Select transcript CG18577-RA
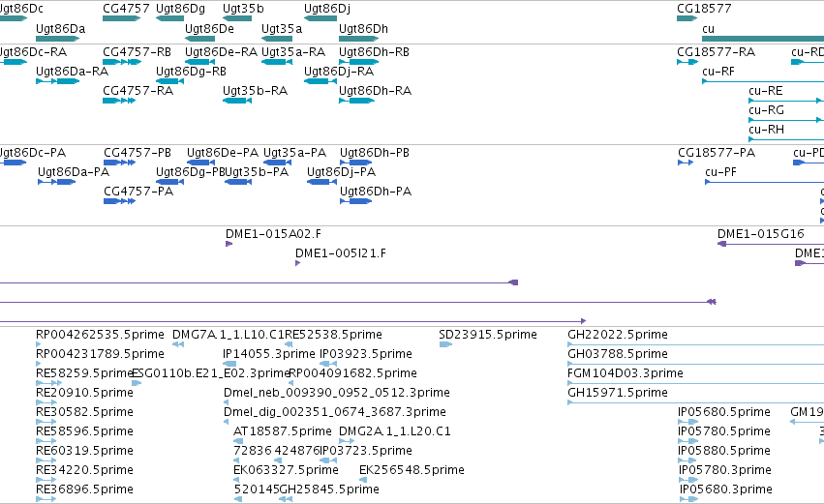824x504 pixels. point(716,52)
